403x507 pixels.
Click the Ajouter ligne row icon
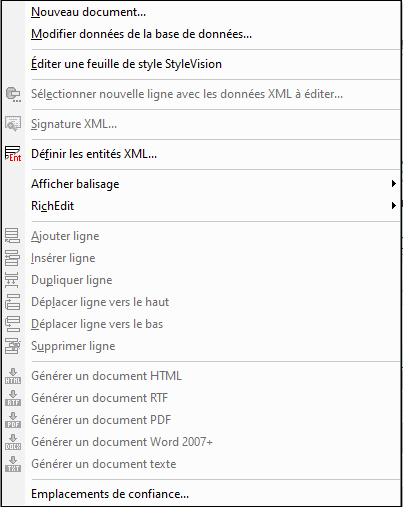[x=13, y=236]
